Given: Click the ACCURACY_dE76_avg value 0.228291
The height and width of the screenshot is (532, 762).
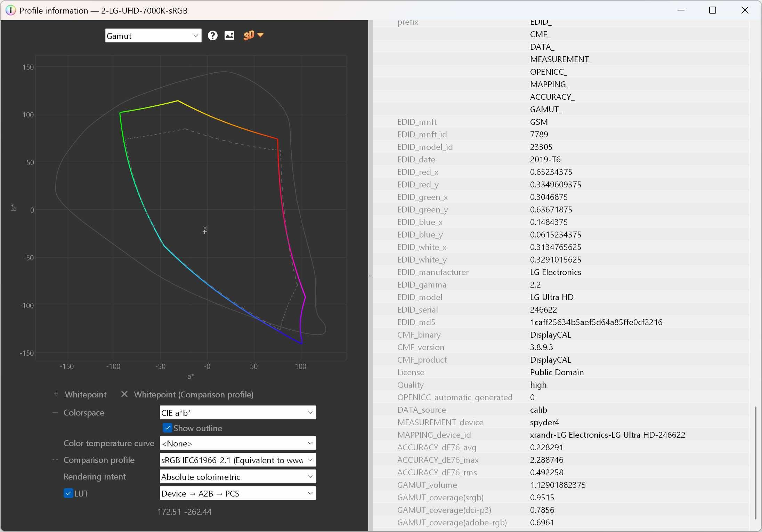Looking at the screenshot, I should (546, 447).
